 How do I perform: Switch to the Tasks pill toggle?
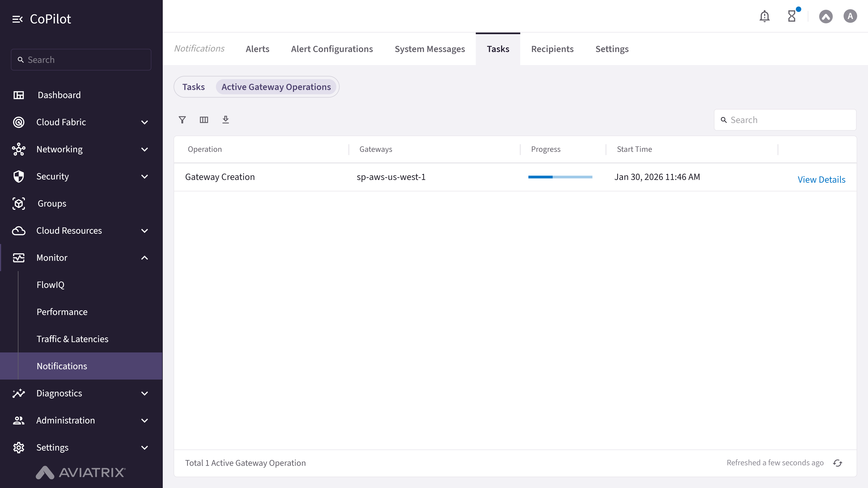click(x=193, y=87)
